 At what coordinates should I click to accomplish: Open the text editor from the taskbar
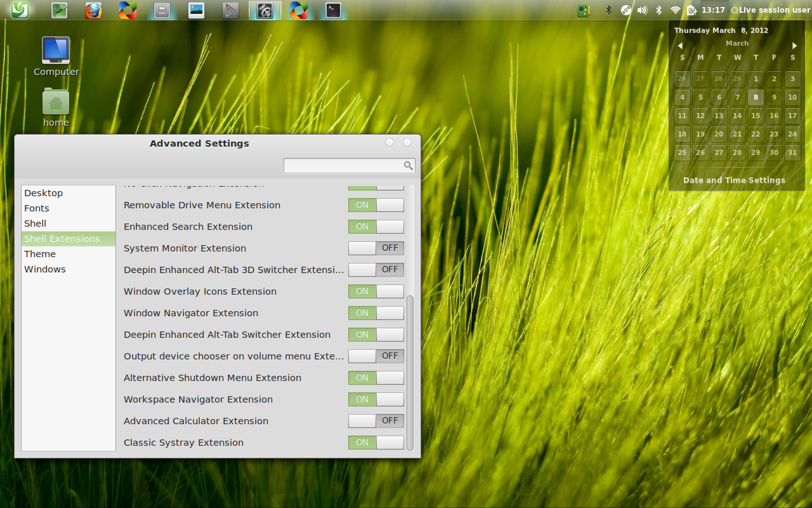pyautogui.click(x=59, y=10)
